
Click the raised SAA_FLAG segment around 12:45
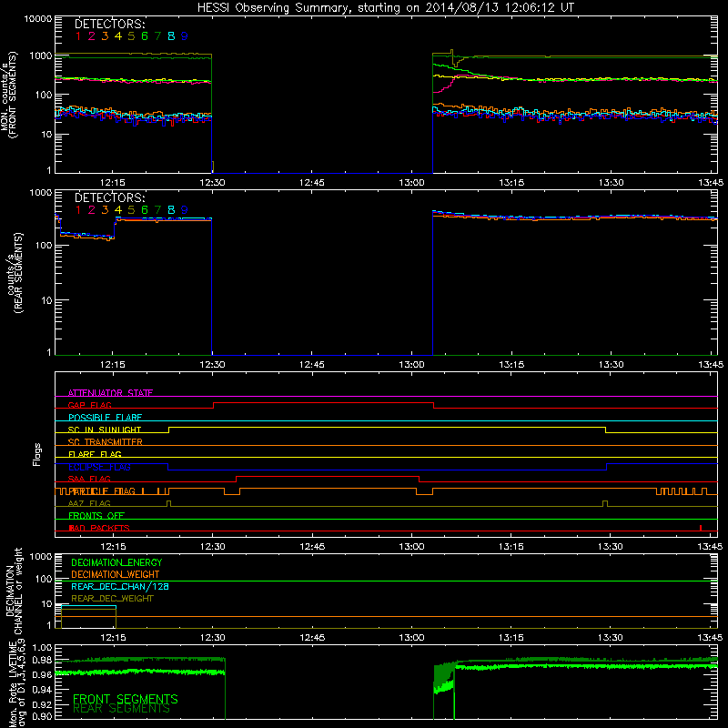(328, 477)
